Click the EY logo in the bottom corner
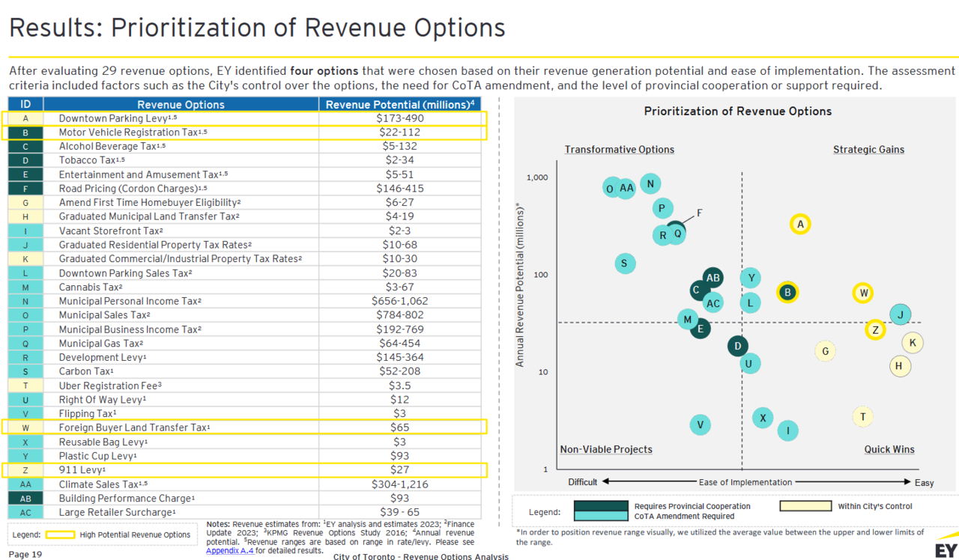Viewport: 959px width, 560px height. click(x=946, y=549)
